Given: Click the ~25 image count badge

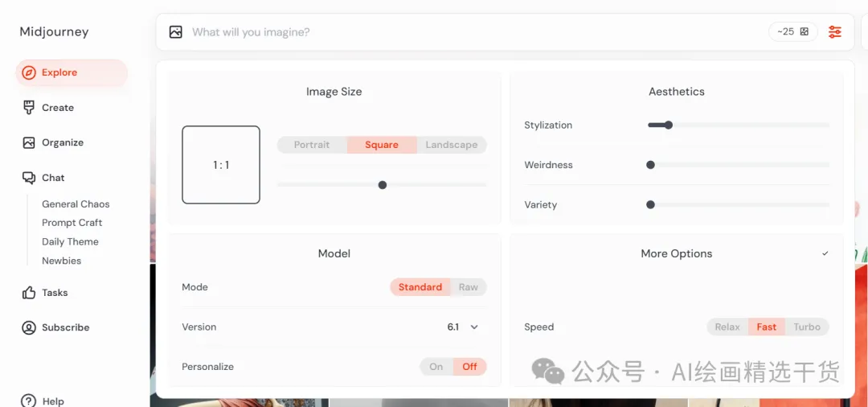Looking at the screenshot, I should pyautogui.click(x=792, y=32).
